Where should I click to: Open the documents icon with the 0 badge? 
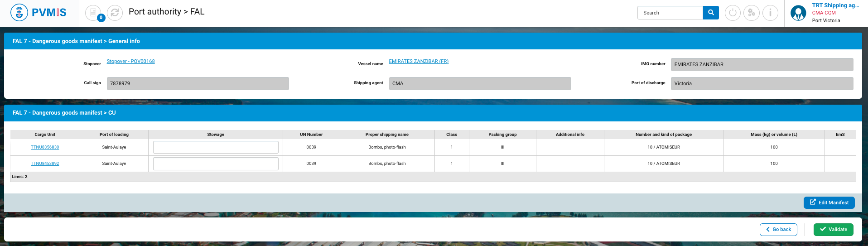tap(93, 13)
